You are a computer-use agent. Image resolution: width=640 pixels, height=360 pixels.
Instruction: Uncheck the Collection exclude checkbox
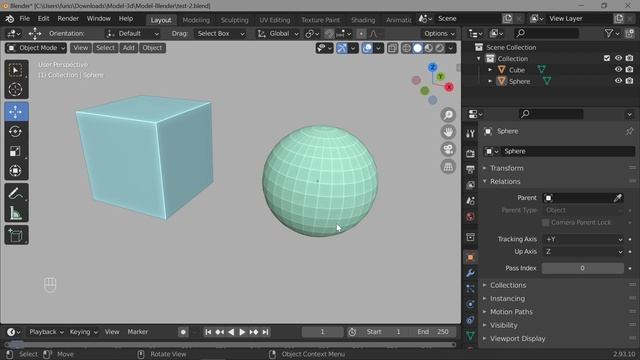click(x=607, y=58)
